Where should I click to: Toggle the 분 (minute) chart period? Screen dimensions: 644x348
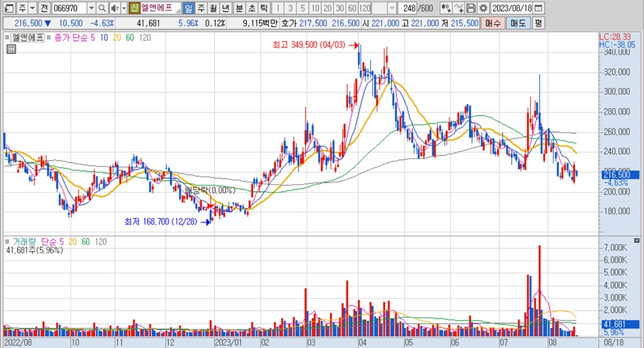pyautogui.click(x=239, y=8)
